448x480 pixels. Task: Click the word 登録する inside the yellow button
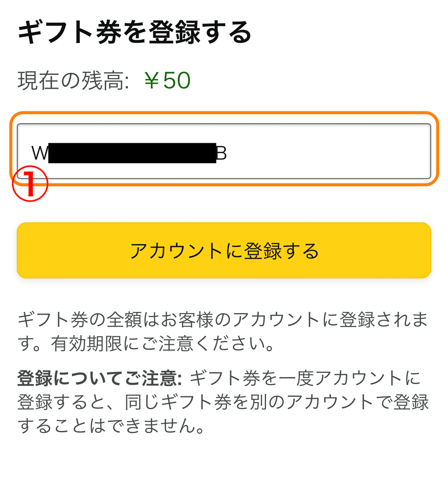point(282,251)
